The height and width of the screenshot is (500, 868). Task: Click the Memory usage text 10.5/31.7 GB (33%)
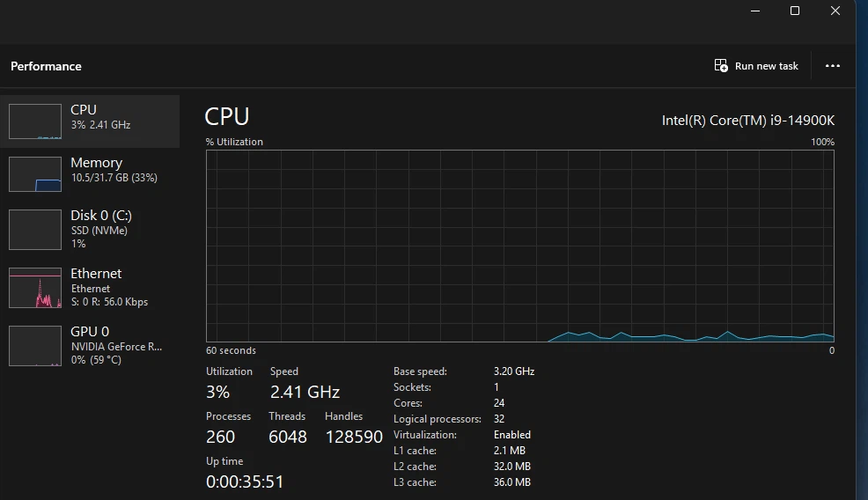pyautogui.click(x=114, y=178)
